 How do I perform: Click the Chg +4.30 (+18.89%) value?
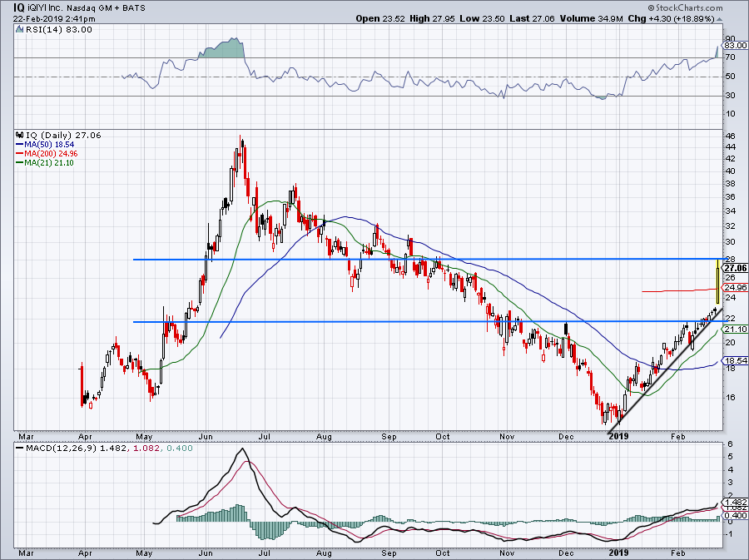pyautogui.click(x=671, y=18)
